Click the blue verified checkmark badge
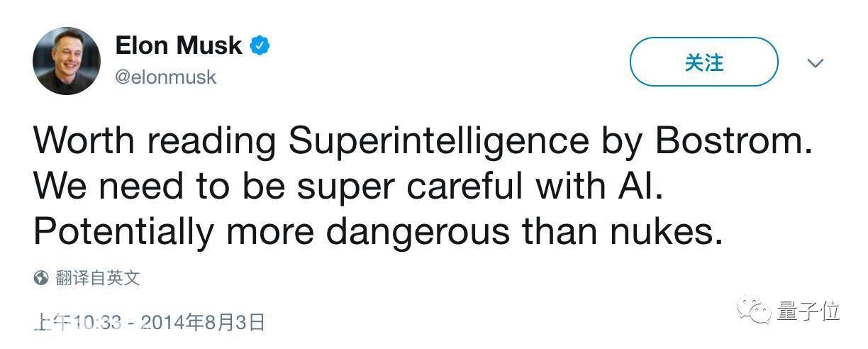The height and width of the screenshot is (349, 868). 260,47
